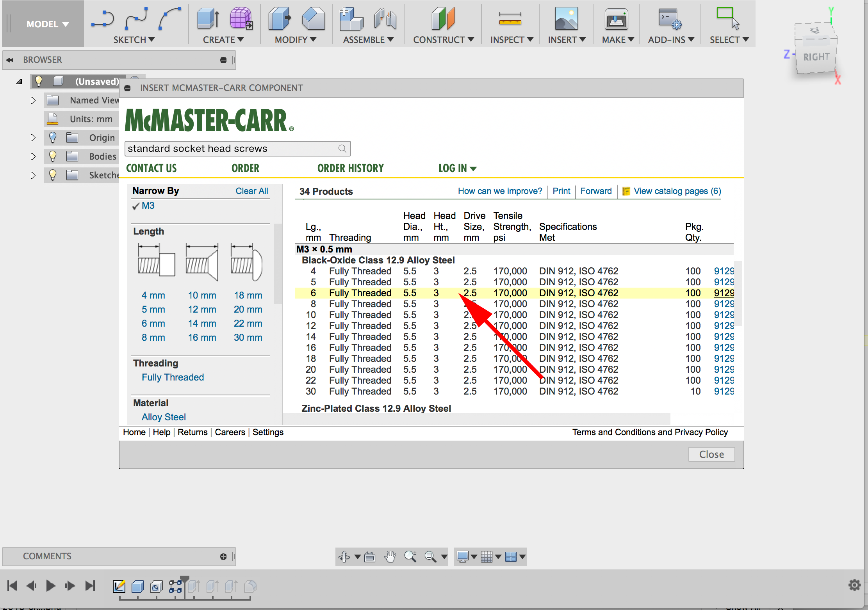Click the Zoom magnifier icon
Viewport: 868px width, 610px height.
[410, 557]
